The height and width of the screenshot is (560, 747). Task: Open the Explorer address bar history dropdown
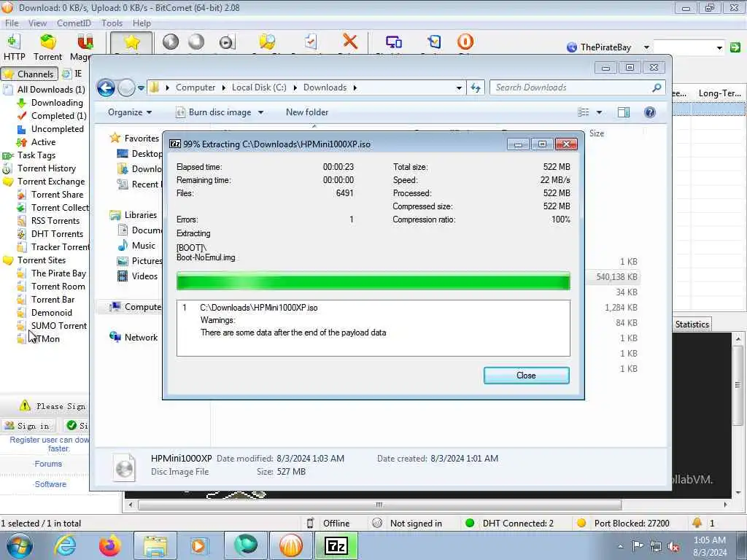tap(458, 87)
